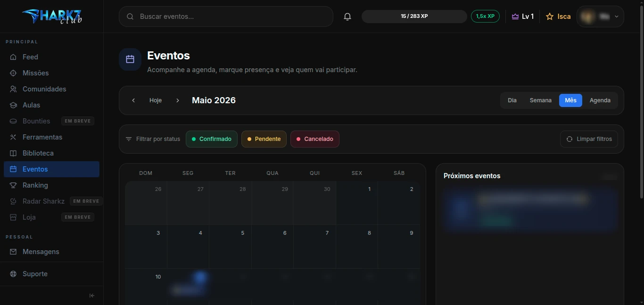644x305 pixels.
Task: Click the Eventos calendar icon in sidebar
Action: [13, 169]
